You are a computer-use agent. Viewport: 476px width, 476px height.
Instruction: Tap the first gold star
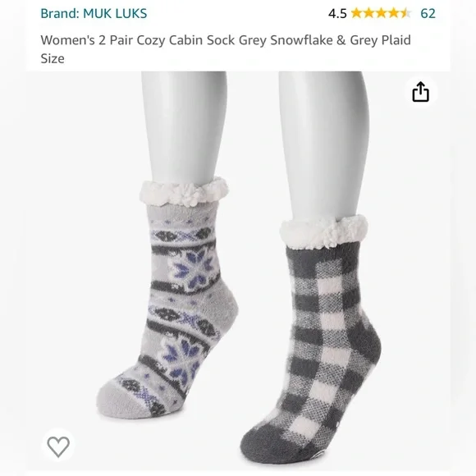point(357,13)
